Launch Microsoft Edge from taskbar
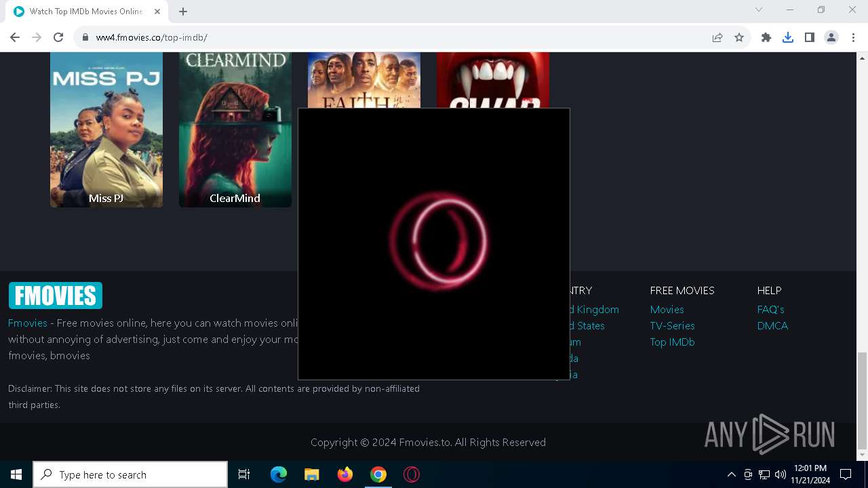This screenshot has width=868, height=488. (279, 474)
